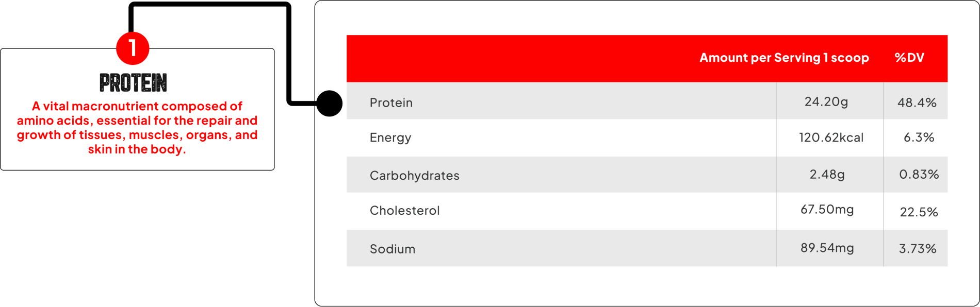
Task: Click the Amount per Serving column header
Action: (784, 58)
